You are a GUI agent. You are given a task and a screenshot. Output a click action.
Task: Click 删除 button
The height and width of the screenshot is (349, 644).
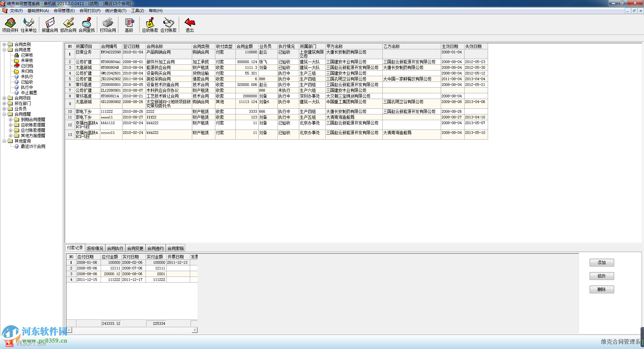602,289
